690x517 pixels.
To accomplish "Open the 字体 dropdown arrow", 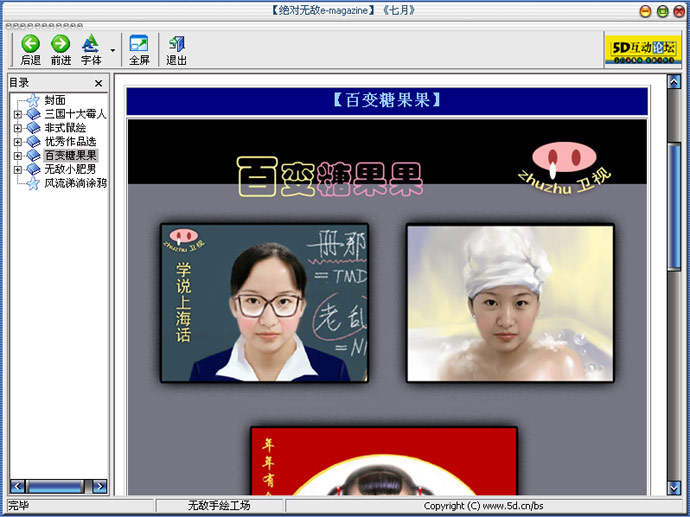I will (113, 50).
